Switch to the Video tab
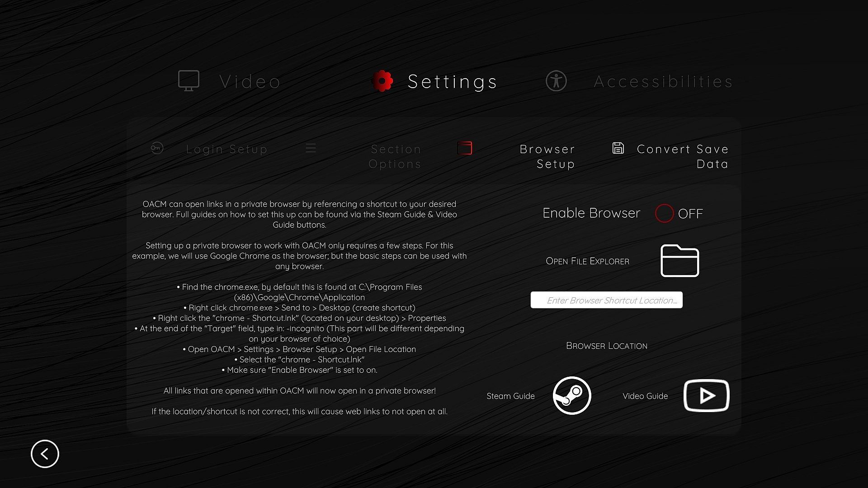 250,82
